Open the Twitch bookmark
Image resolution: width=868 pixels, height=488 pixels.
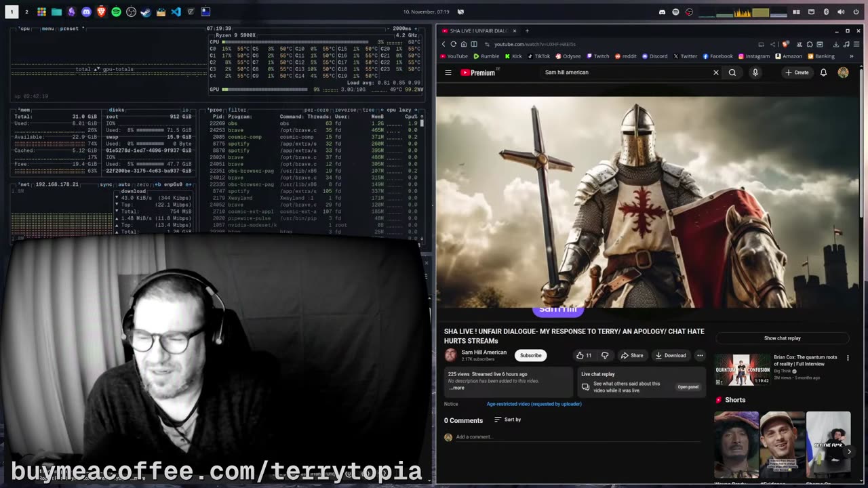(597, 56)
